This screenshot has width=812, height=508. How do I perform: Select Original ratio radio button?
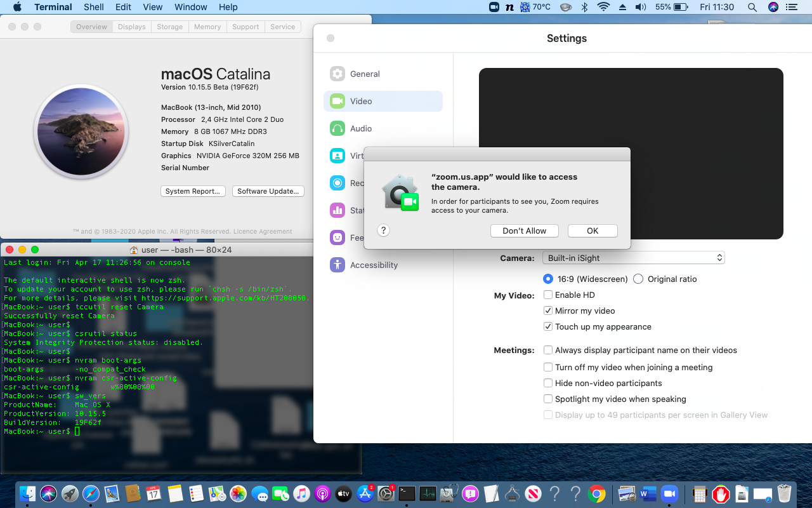pyautogui.click(x=638, y=279)
